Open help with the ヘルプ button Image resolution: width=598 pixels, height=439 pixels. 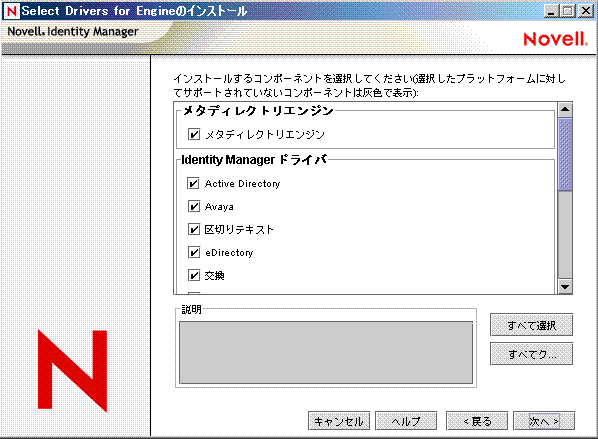[406, 421]
